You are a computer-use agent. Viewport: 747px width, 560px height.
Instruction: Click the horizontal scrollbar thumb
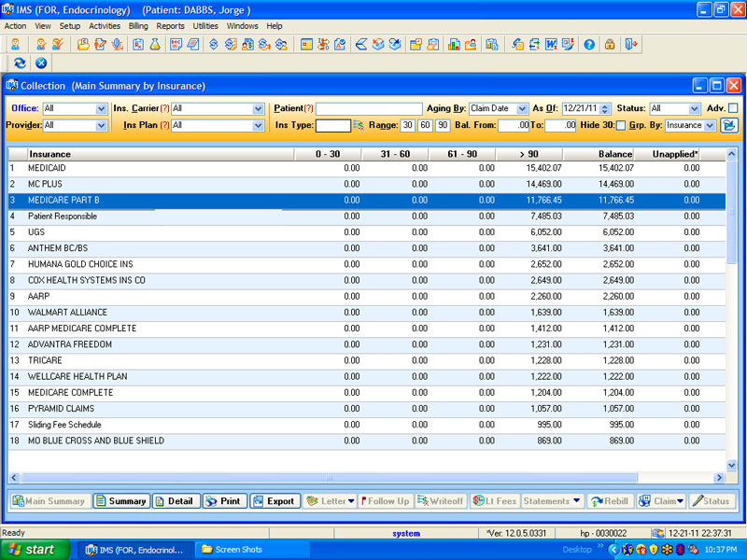pos(329,478)
